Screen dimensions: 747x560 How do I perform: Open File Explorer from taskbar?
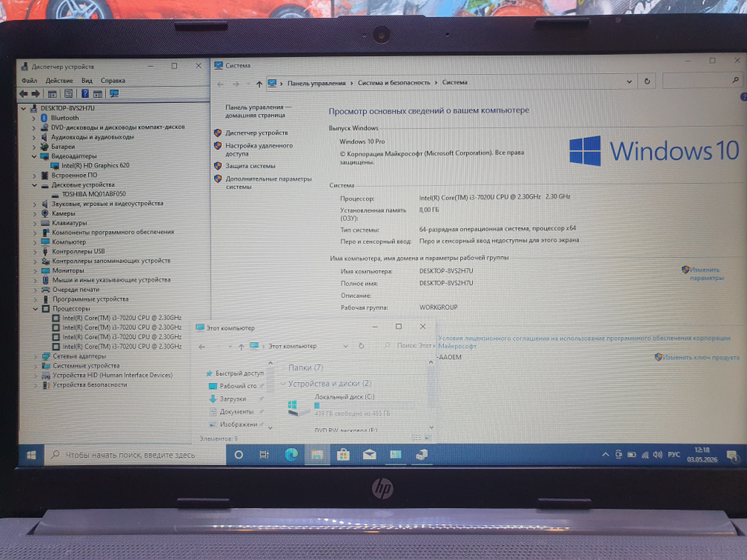click(317, 455)
